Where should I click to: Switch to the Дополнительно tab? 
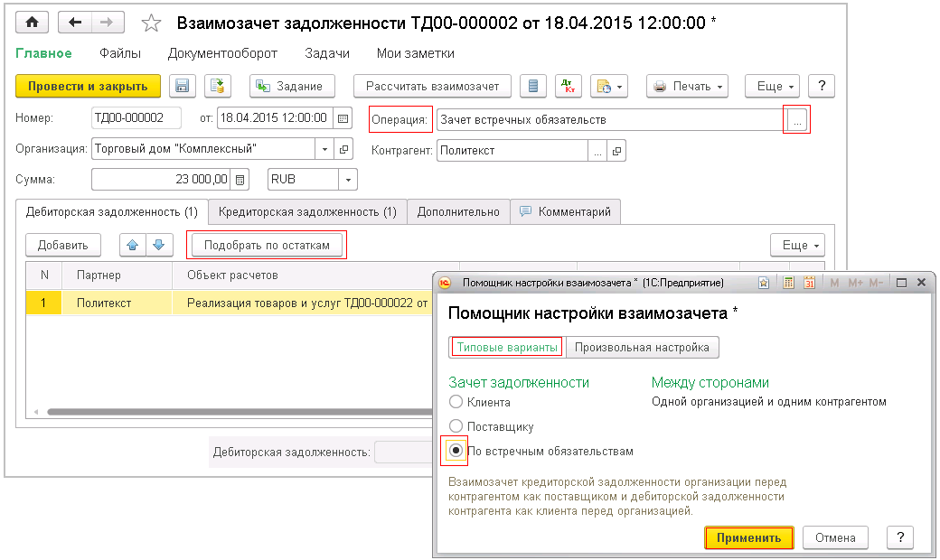point(458,212)
